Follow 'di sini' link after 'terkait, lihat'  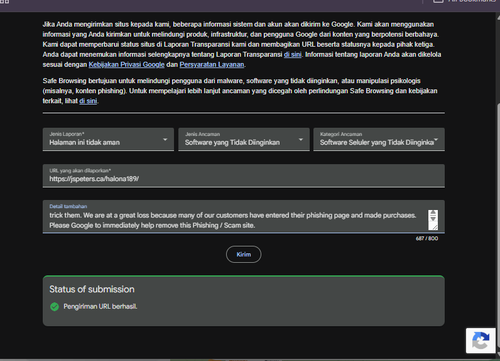[88, 101]
